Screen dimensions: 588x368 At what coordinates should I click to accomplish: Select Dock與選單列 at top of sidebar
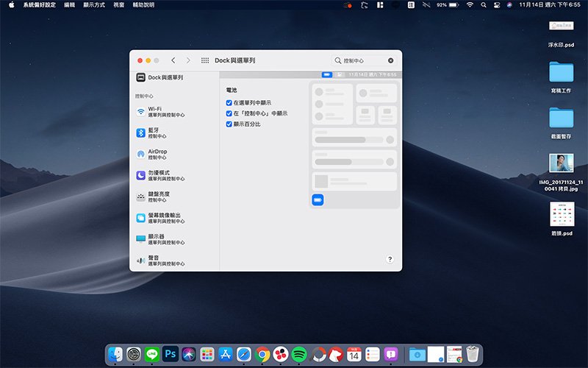162,77
